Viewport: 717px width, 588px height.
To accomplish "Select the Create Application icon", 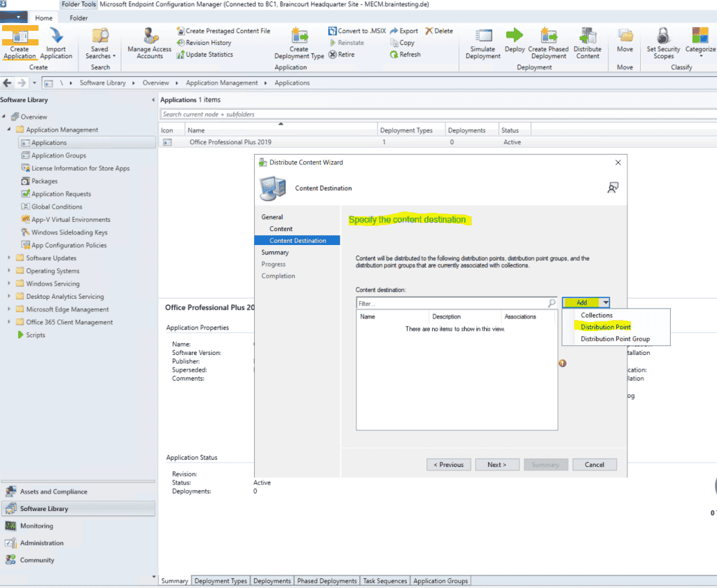I will tap(20, 41).
